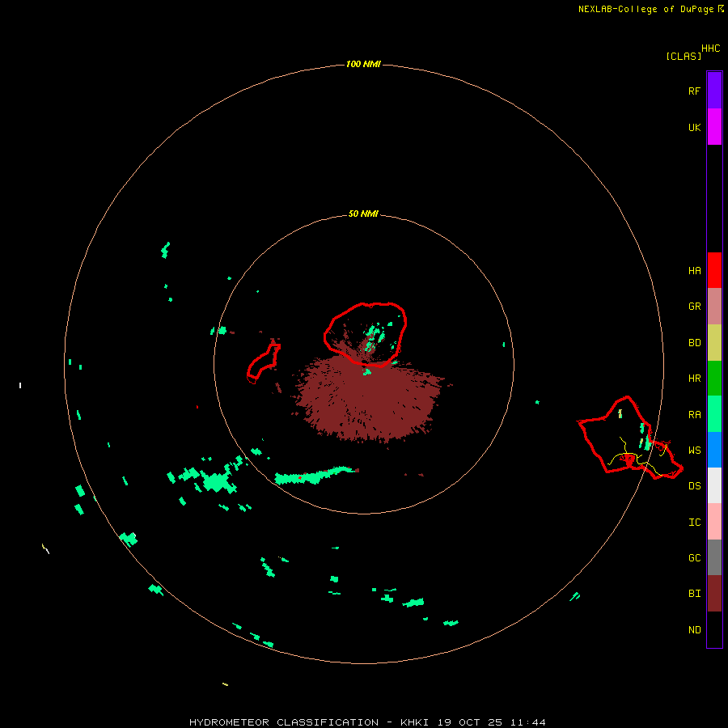Image resolution: width=728 pixels, height=728 pixels.
Task: Click the RA light green legend swatch
Action: pyautogui.click(x=714, y=414)
